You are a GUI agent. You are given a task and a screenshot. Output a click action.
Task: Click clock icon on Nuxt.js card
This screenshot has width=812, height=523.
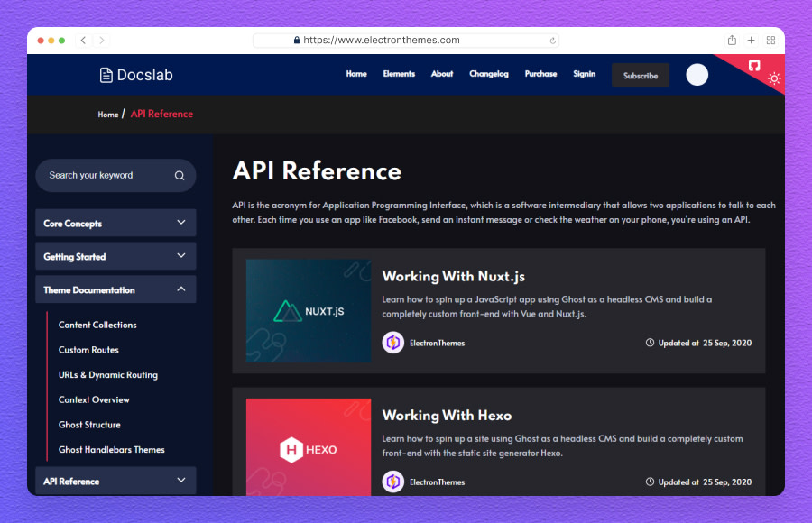[x=650, y=343]
